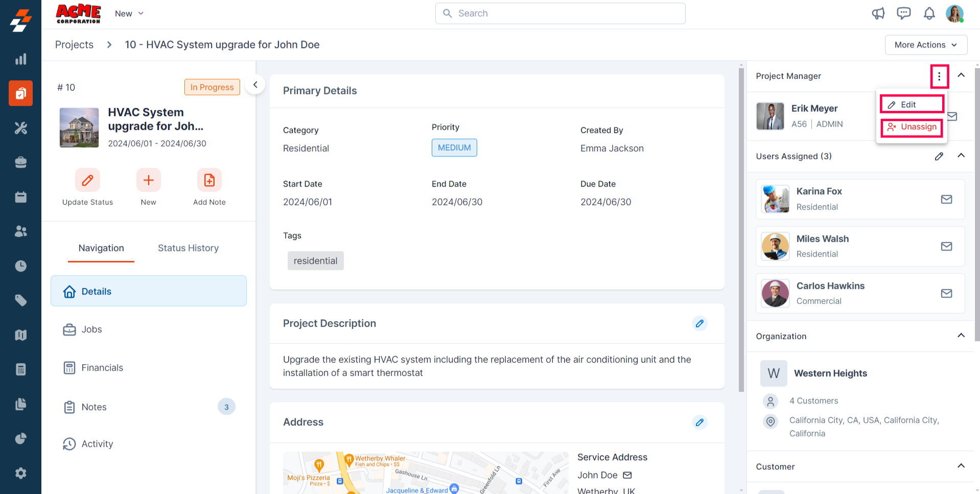Viewport: 980px width, 494px height.
Task: Click into the Search field
Action: [560, 13]
